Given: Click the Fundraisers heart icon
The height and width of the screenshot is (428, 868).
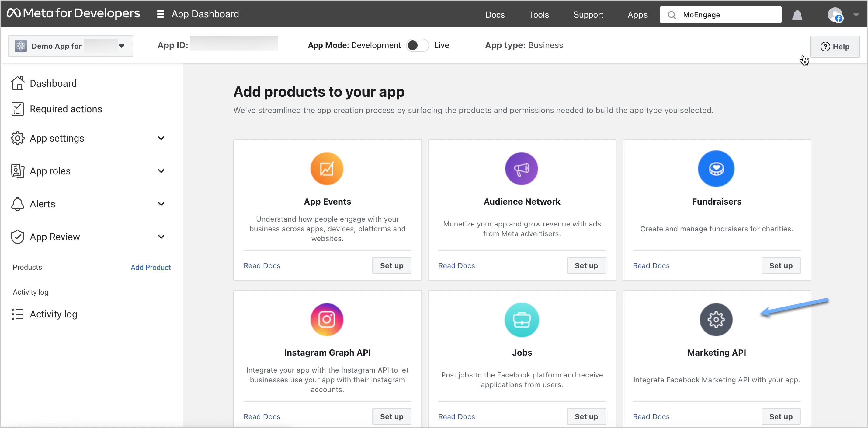Looking at the screenshot, I should point(716,169).
